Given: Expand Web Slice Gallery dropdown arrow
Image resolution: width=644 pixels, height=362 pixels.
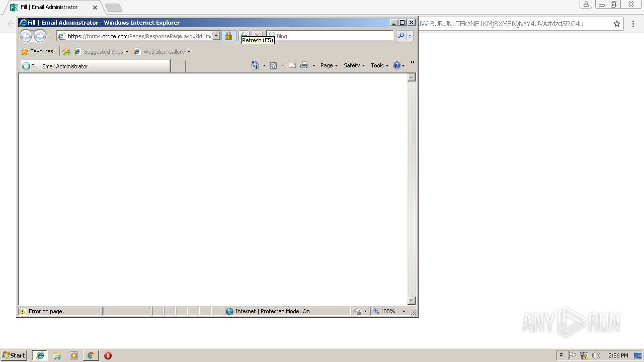Looking at the screenshot, I should click(189, 52).
